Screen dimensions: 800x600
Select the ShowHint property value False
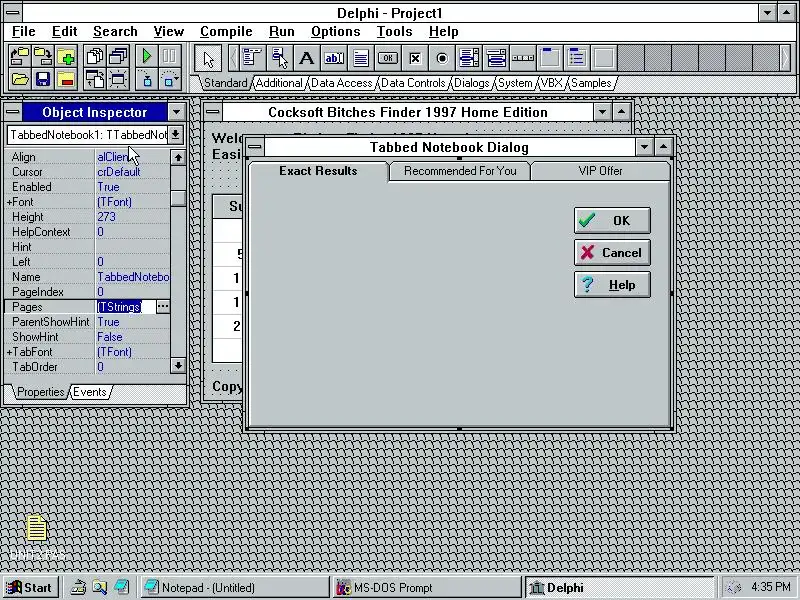133,337
